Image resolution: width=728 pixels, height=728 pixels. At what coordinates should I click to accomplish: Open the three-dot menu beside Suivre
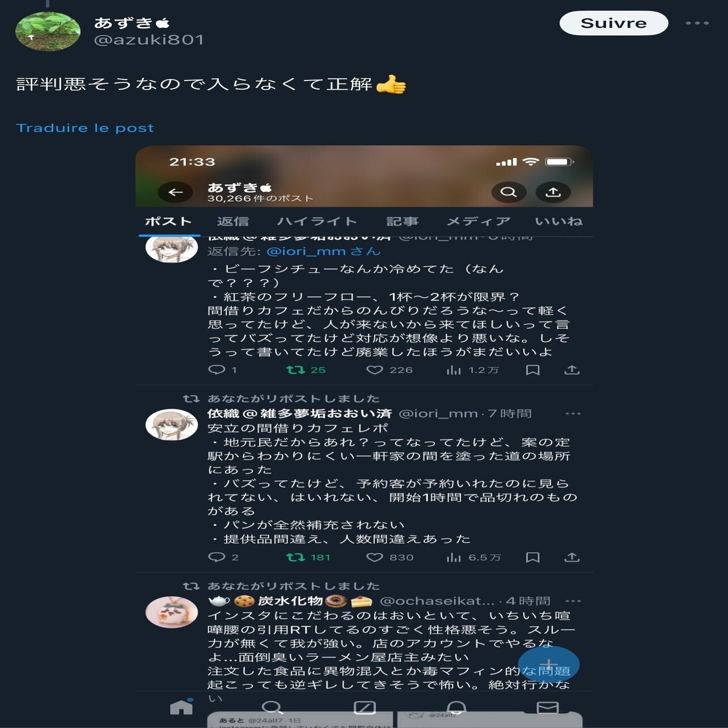[697, 23]
